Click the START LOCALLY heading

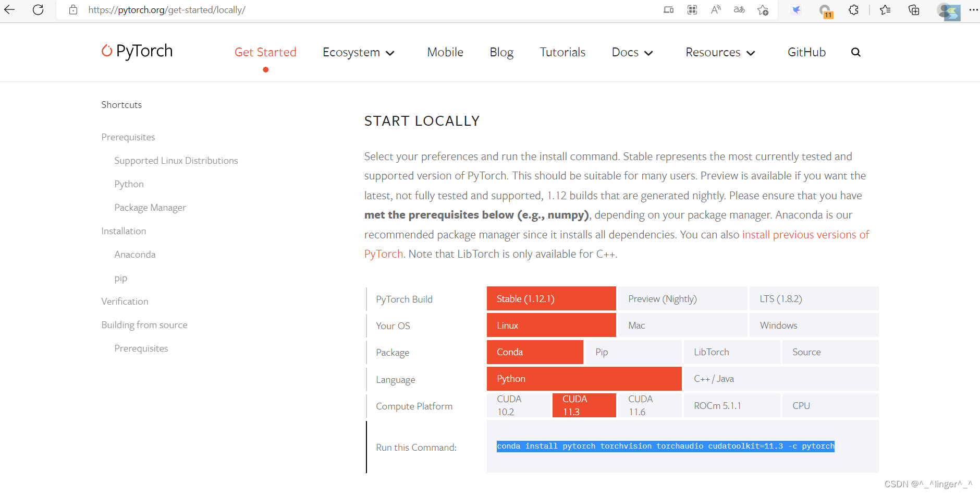422,121
